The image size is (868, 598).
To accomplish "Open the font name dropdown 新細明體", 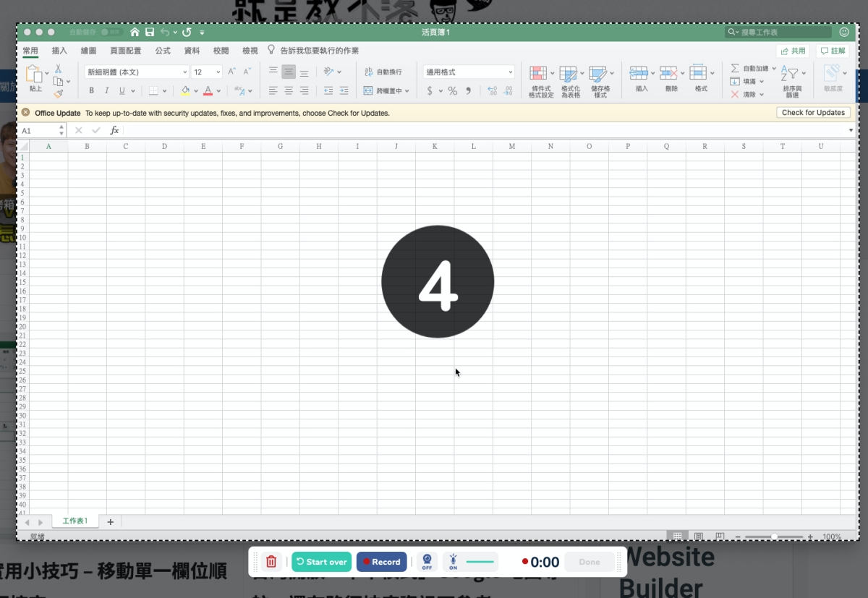I will [137, 72].
